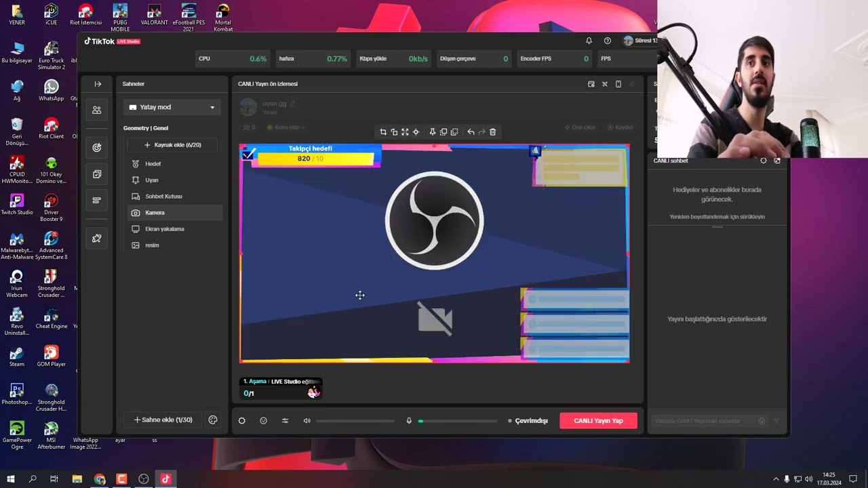
Task: Open the Steam desktop shortcut
Action: [17, 357]
